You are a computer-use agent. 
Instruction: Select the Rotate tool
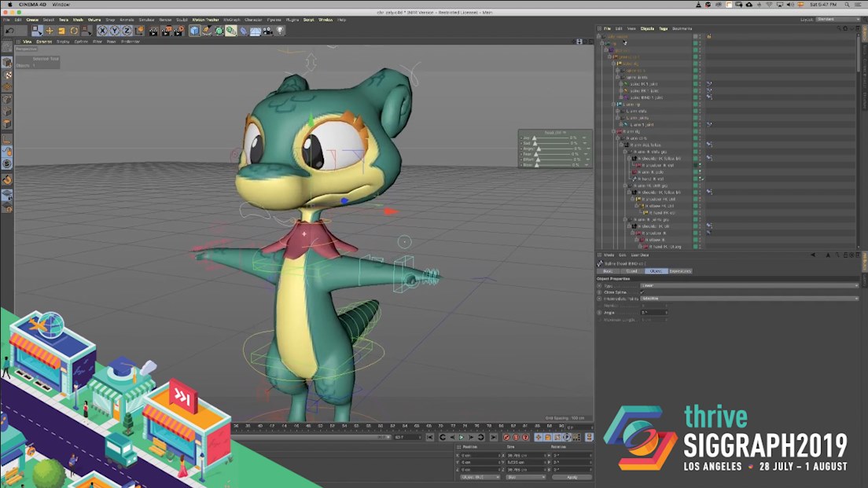[x=74, y=31]
